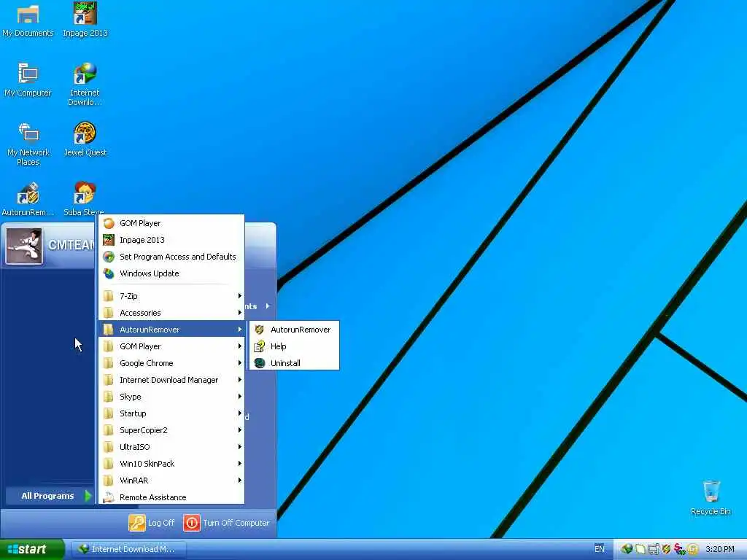This screenshot has width=747, height=560.
Task: Launch GOM Player from the programs list top
Action: [171, 223]
